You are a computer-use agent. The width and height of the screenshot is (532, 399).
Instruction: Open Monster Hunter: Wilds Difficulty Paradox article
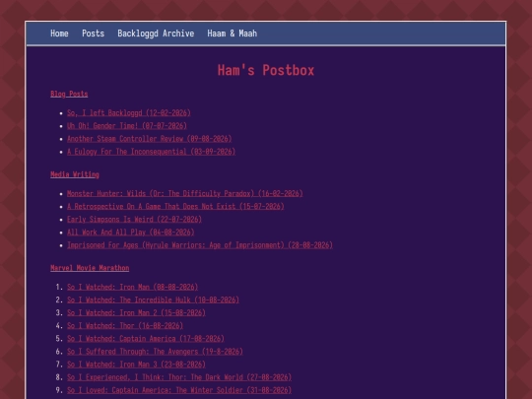[x=185, y=193]
